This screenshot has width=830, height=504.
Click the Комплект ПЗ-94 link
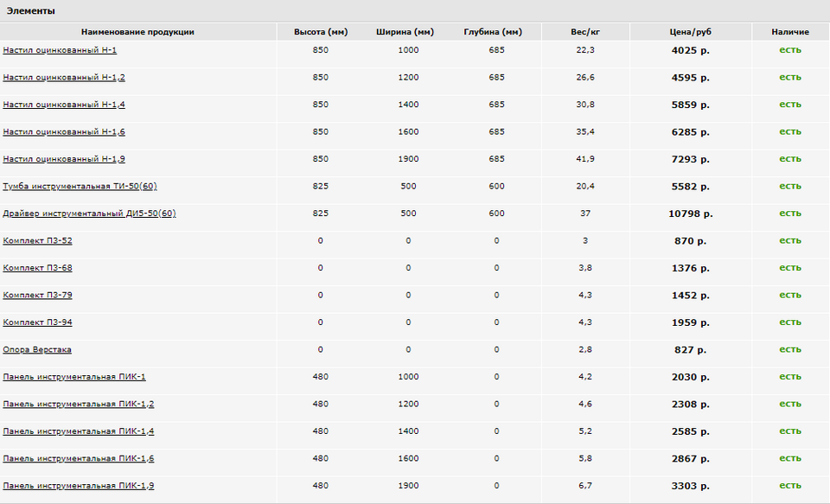click(37, 322)
